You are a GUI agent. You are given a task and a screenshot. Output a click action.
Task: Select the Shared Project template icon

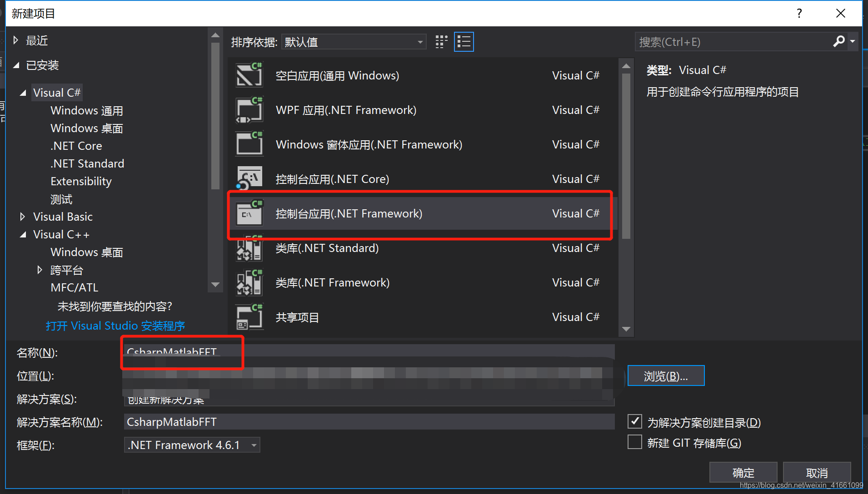(249, 317)
